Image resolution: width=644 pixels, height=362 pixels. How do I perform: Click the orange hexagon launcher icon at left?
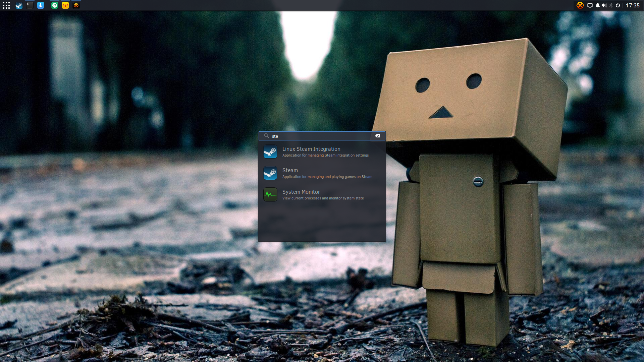(76, 5)
